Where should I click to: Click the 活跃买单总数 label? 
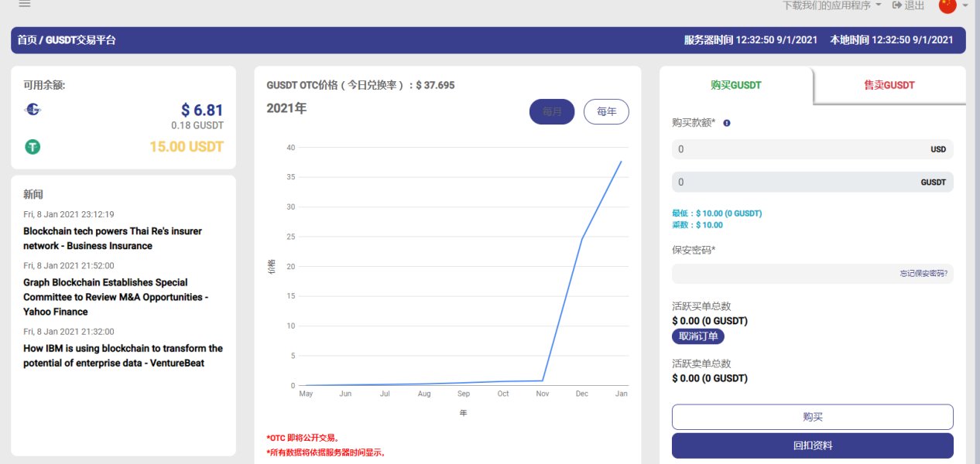tap(701, 306)
